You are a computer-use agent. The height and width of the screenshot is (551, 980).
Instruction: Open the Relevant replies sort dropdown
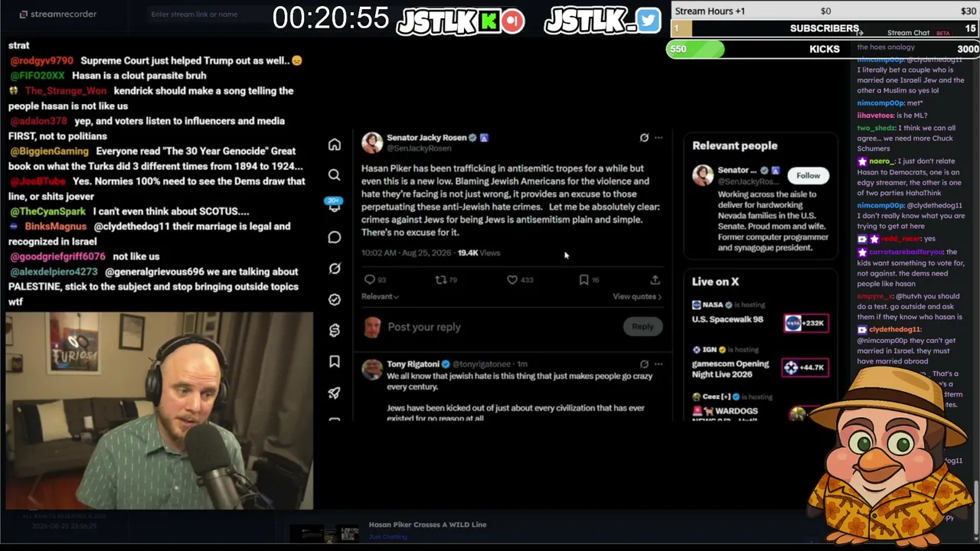click(x=380, y=297)
